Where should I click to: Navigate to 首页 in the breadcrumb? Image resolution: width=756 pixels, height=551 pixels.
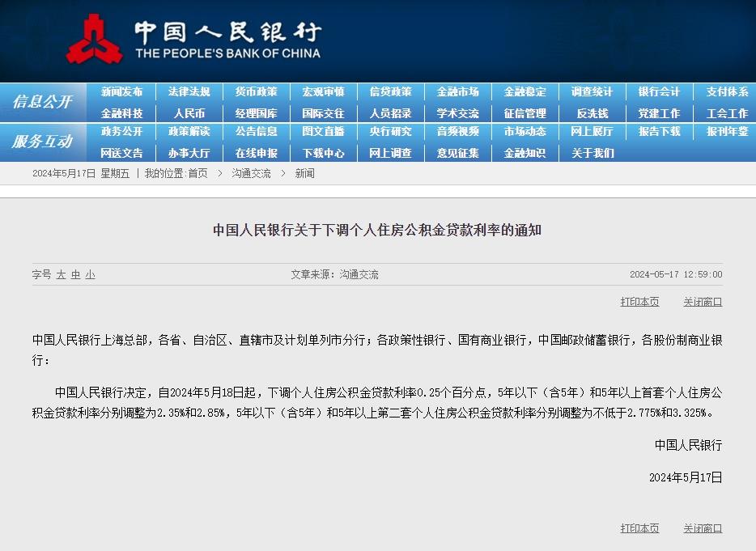coord(197,172)
